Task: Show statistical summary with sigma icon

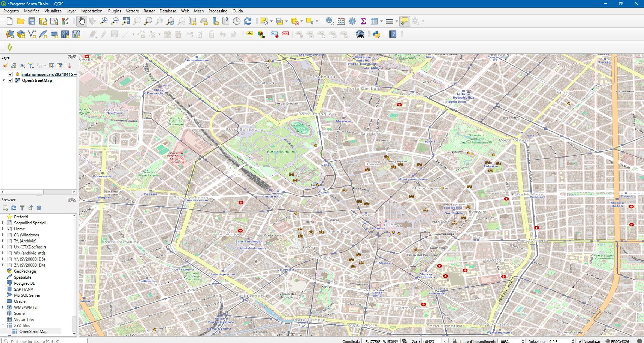Action: pyautogui.click(x=363, y=21)
